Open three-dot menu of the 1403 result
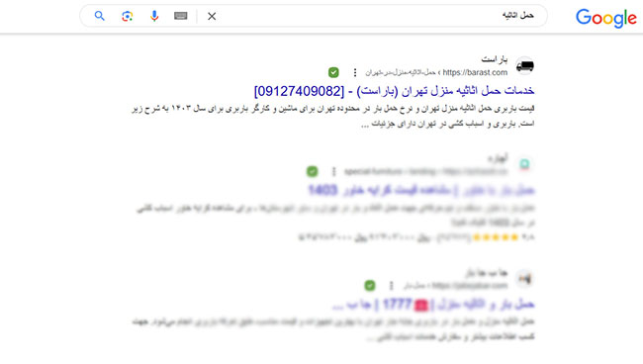The width and height of the screenshot is (643, 364). (333, 171)
